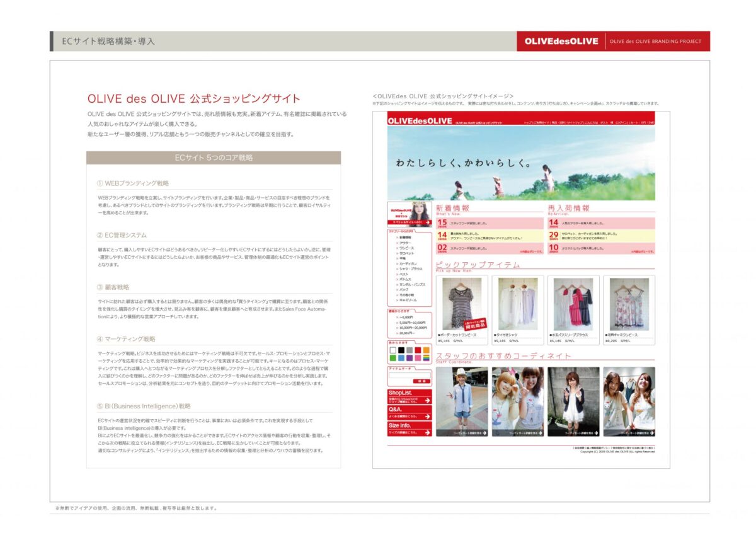Viewport: 756px width, 535px height.
Task: Click the わたしらしく、かわいらしく。 hero banner image
Action: point(521,163)
